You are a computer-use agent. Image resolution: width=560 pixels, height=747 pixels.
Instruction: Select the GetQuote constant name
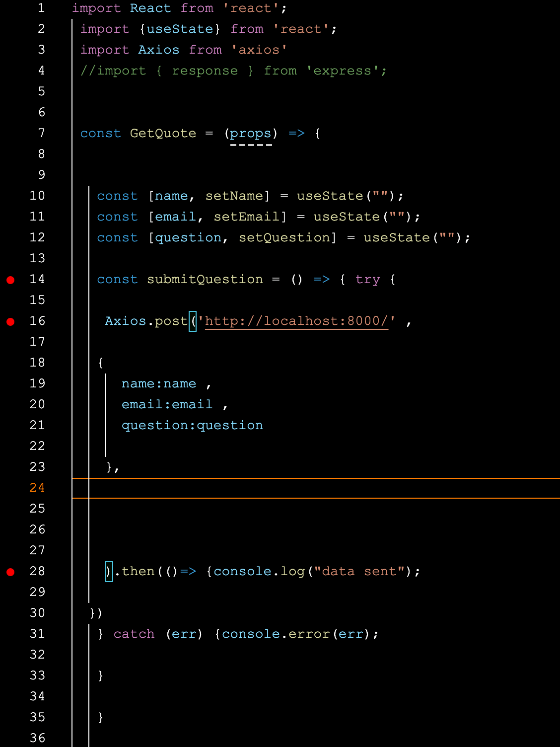(163, 133)
